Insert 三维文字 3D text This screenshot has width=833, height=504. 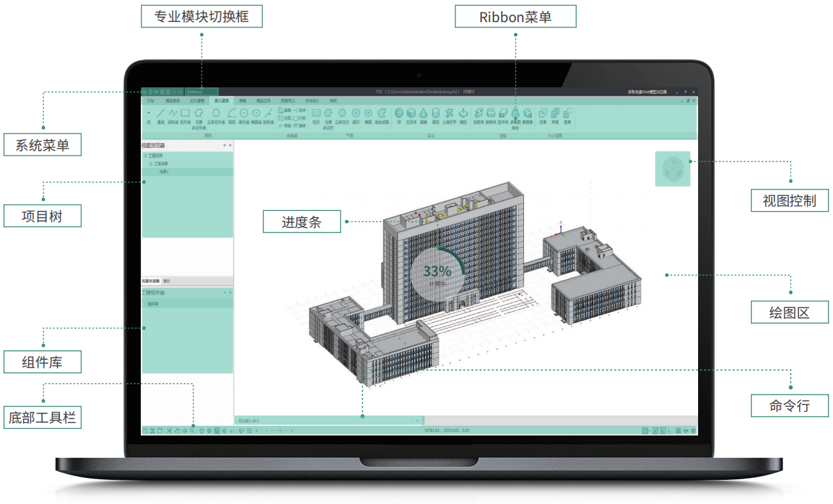(449, 117)
